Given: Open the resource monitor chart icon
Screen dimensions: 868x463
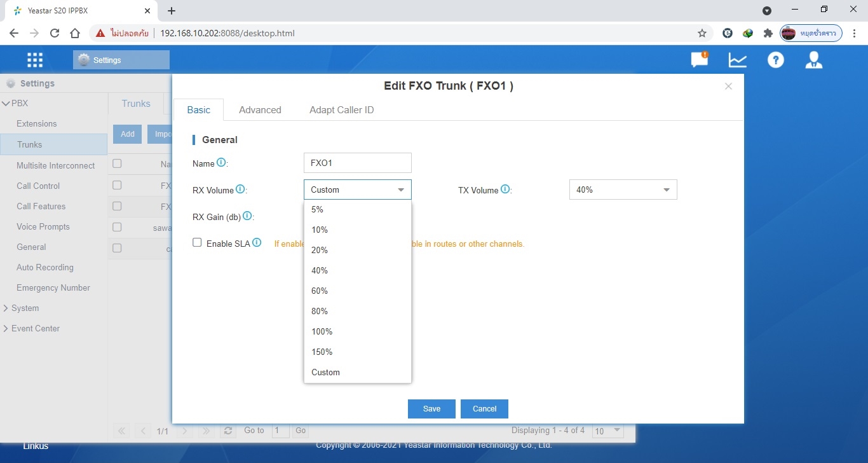Looking at the screenshot, I should click(737, 60).
